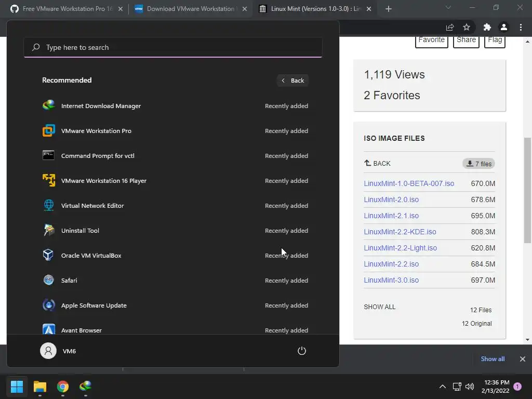Download LinuxMint-2.2-KDE.iso

tap(400, 232)
